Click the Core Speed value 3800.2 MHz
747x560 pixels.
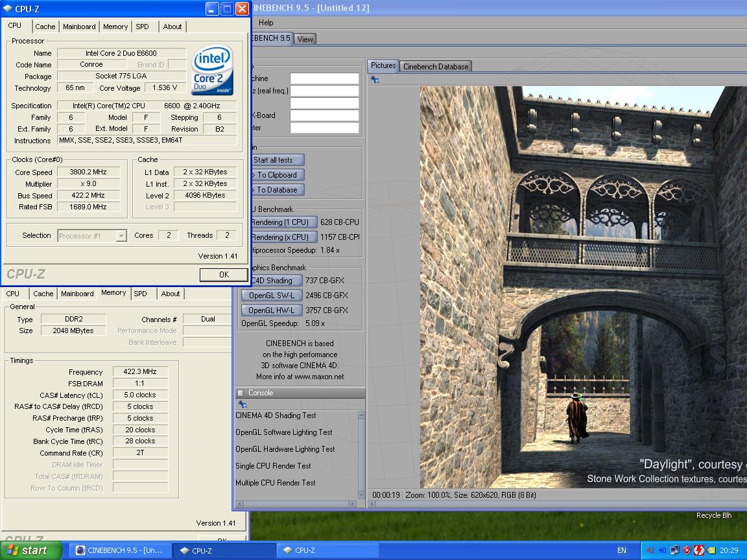coord(88,172)
